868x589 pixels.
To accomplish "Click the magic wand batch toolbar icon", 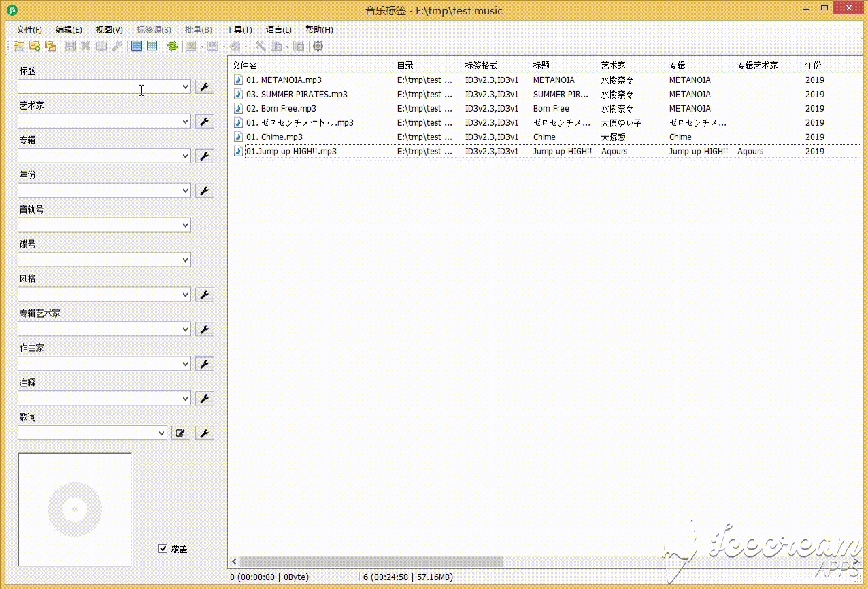I will [261, 46].
